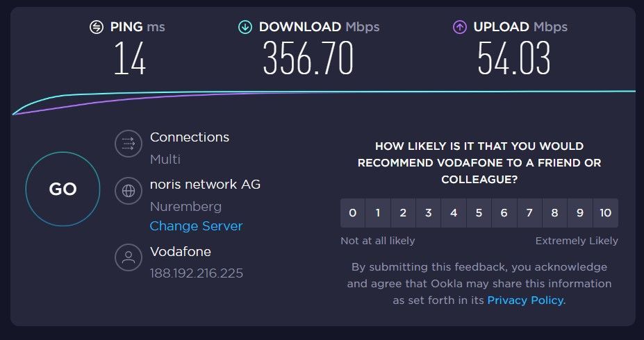Click the Connections multi-arrows icon

click(x=128, y=144)
